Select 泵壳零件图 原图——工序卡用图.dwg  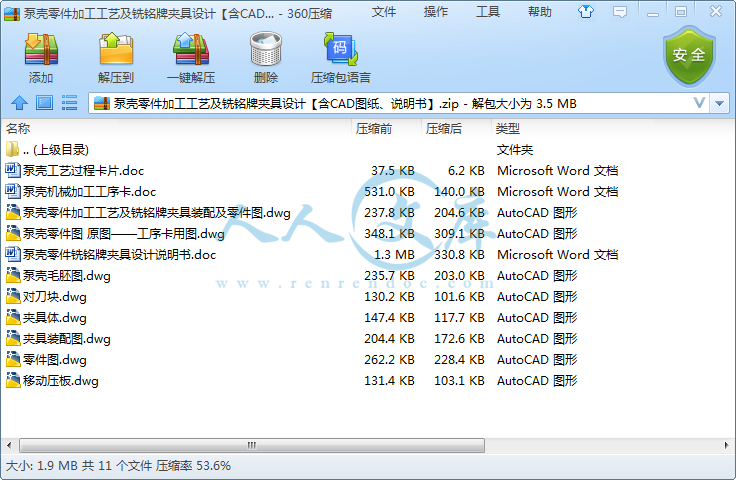click(123, 234)
